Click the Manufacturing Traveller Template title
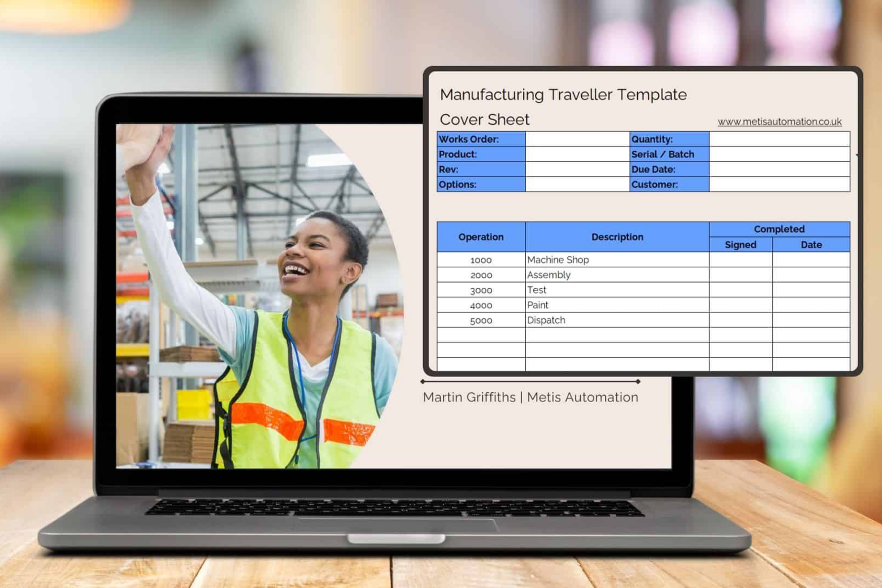 (x=563, y=94)
